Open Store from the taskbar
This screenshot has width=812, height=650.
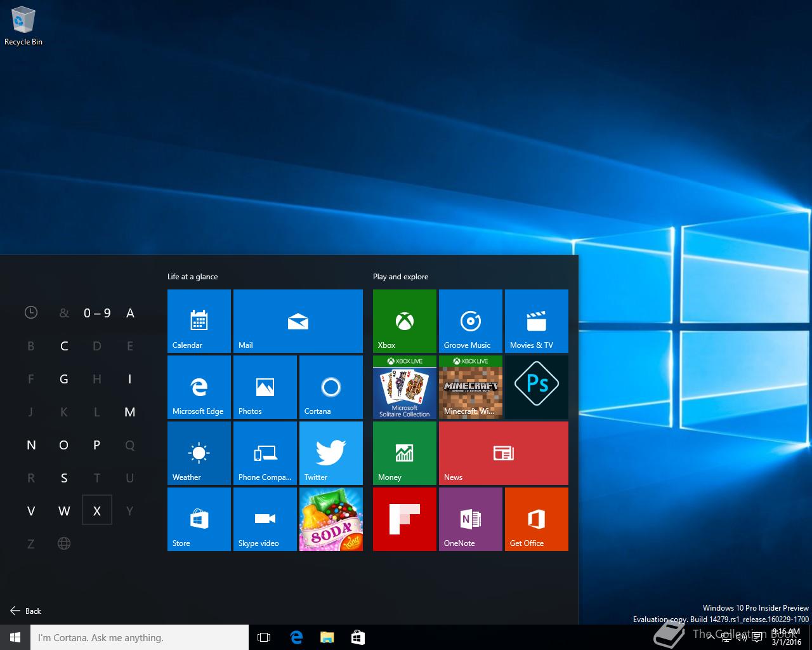[x=358, y=637]
